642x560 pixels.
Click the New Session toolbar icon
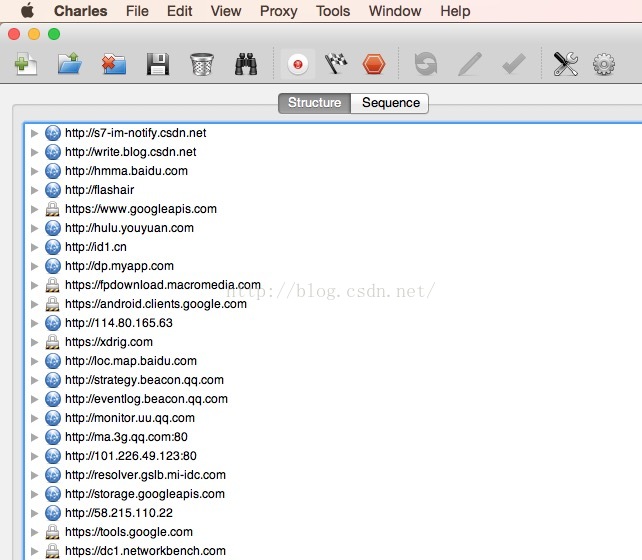(26, 64)
